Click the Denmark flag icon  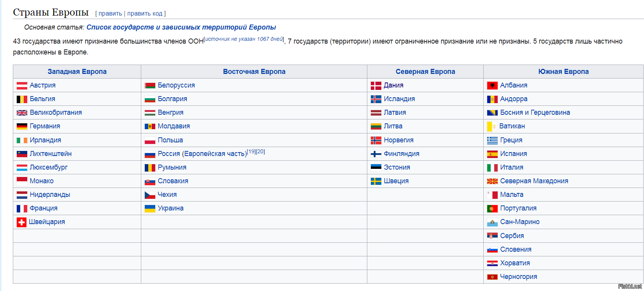pos(376,86)
